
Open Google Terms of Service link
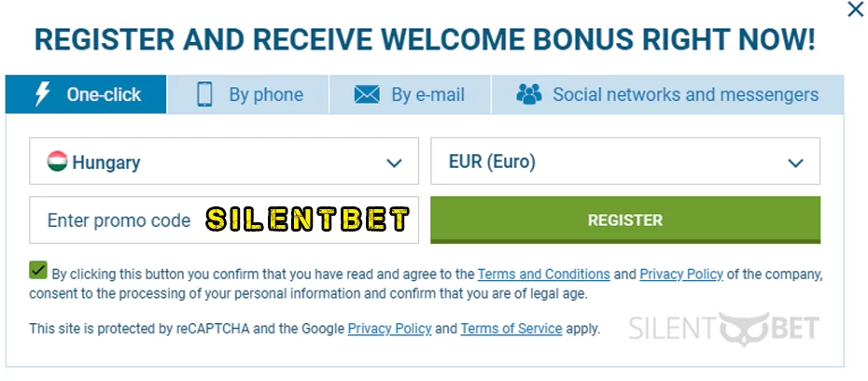pos(511,329)
